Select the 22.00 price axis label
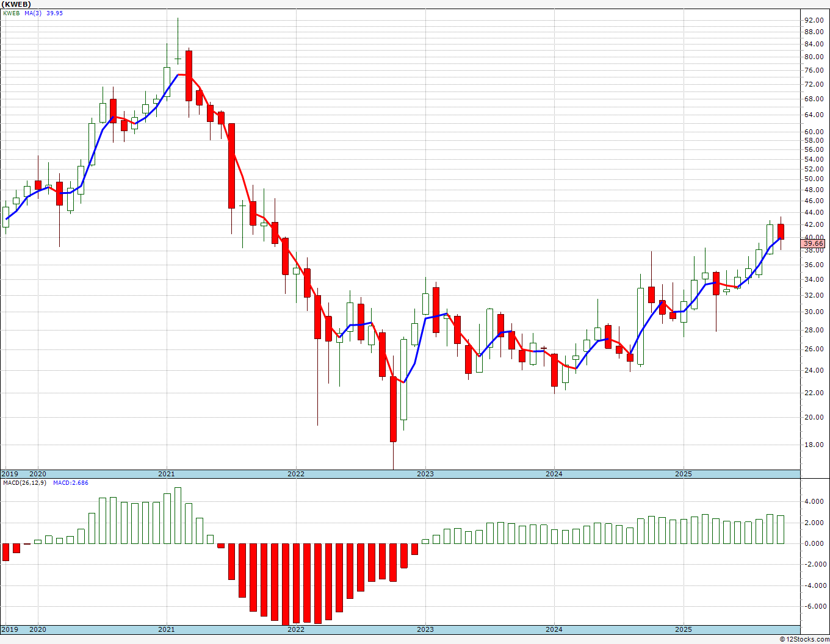Viewport: 830px width, 644px height. click(x=814, y=393)
